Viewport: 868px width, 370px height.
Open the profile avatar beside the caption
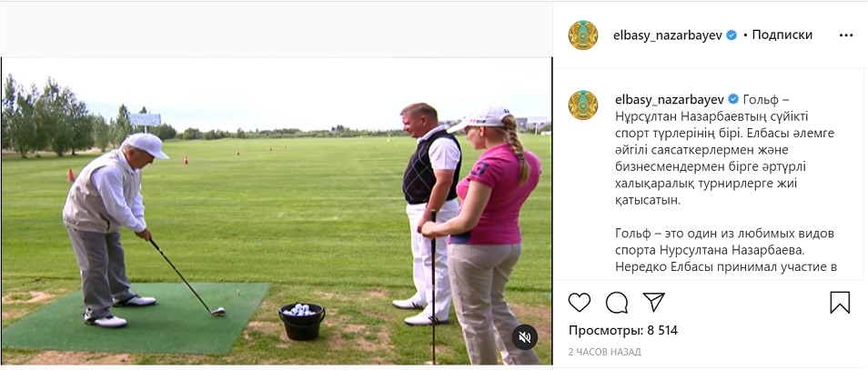coord(583,105)
